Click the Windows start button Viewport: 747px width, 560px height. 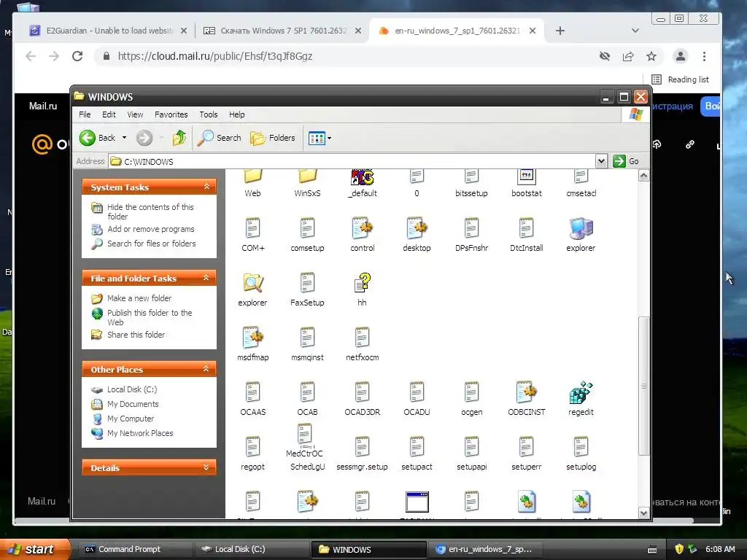tap(34, 549)
